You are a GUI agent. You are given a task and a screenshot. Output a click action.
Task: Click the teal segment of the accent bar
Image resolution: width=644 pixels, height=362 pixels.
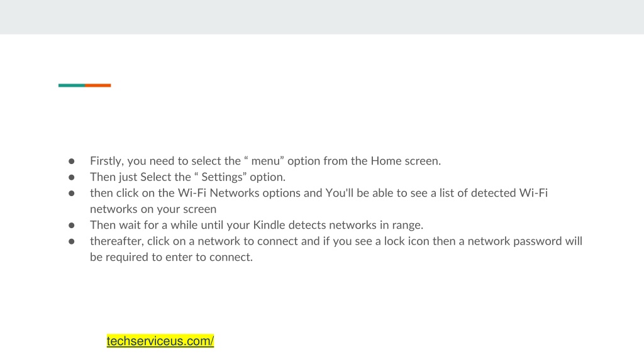click(x=72, y=85)
